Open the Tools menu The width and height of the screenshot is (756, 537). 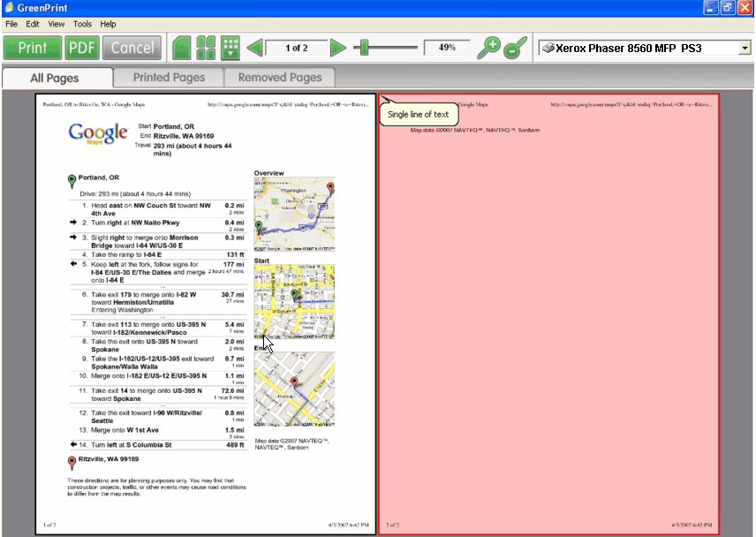coord(82,24)
